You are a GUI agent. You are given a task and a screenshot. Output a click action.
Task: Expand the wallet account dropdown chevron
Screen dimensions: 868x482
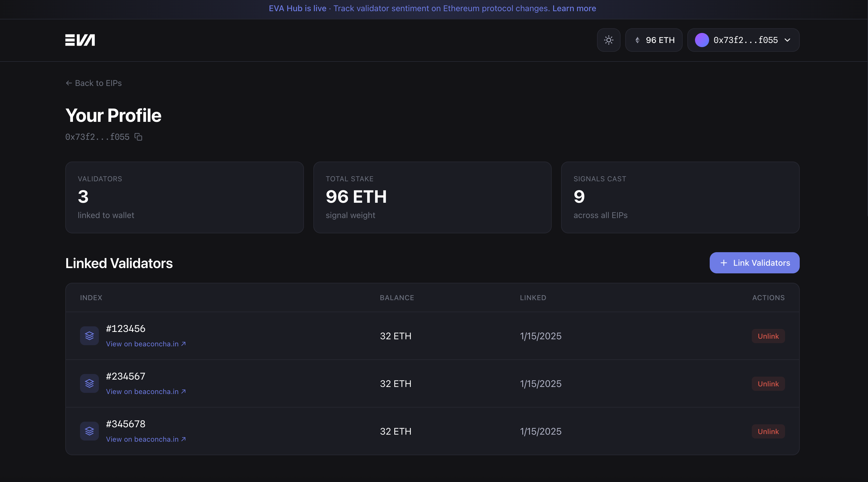787,40
